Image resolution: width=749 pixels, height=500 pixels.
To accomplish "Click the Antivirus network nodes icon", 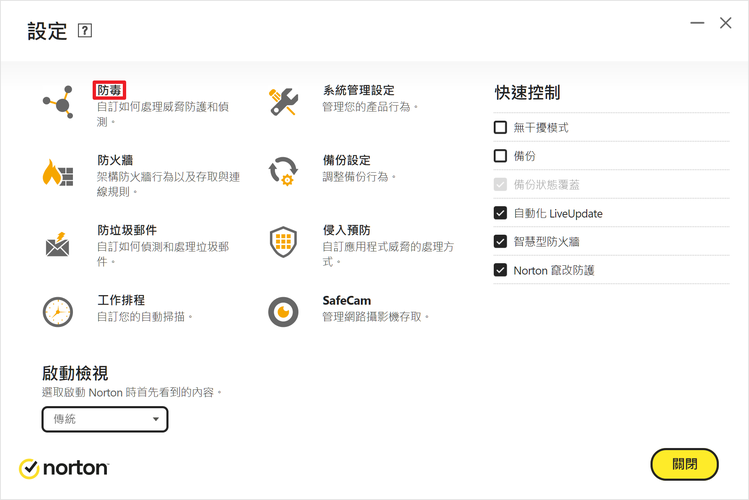I will (x=58, y=102).
